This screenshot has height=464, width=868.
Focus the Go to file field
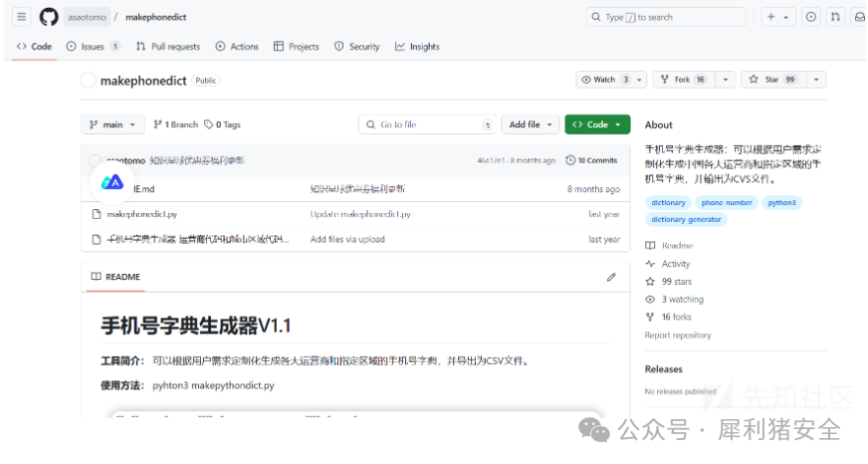pos(428,124)
